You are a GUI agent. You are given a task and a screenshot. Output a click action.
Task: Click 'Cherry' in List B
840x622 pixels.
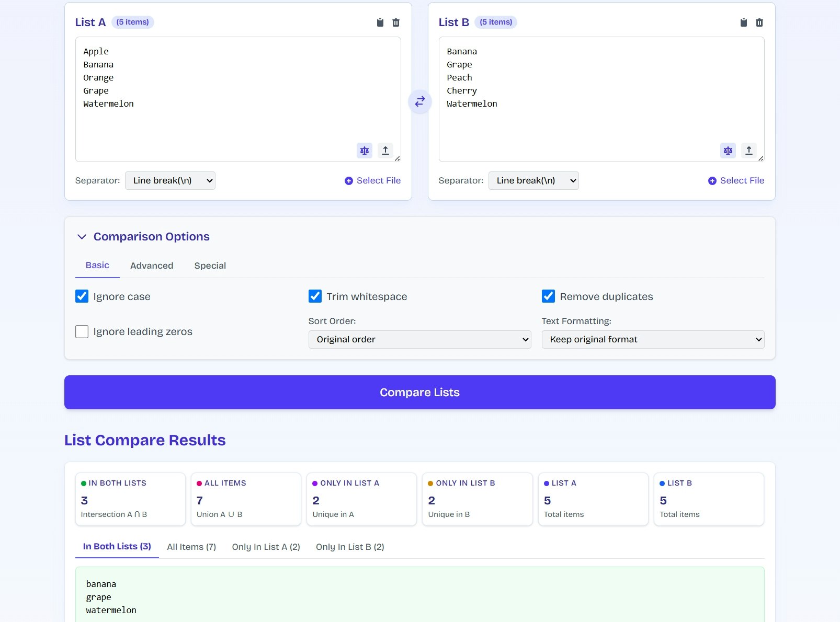462,91
